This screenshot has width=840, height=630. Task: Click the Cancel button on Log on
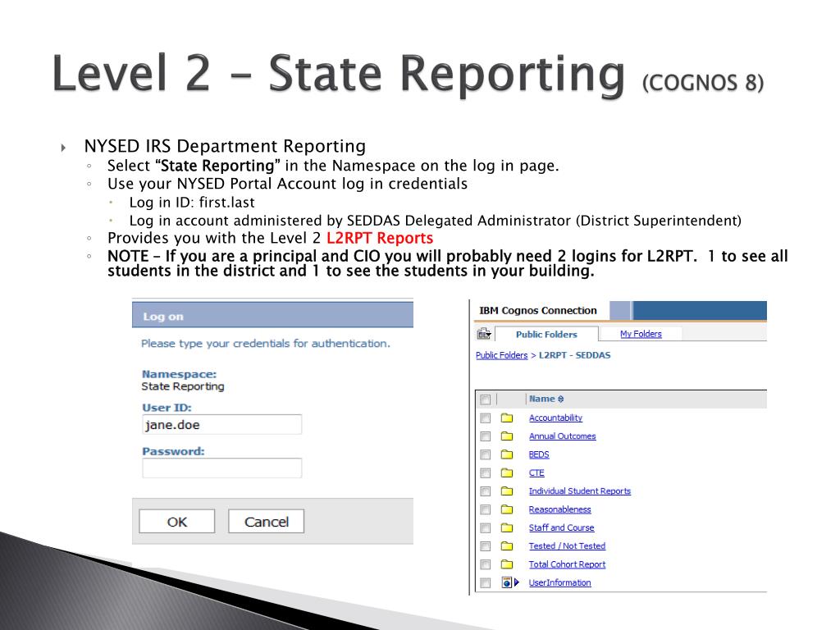point(267,521)
